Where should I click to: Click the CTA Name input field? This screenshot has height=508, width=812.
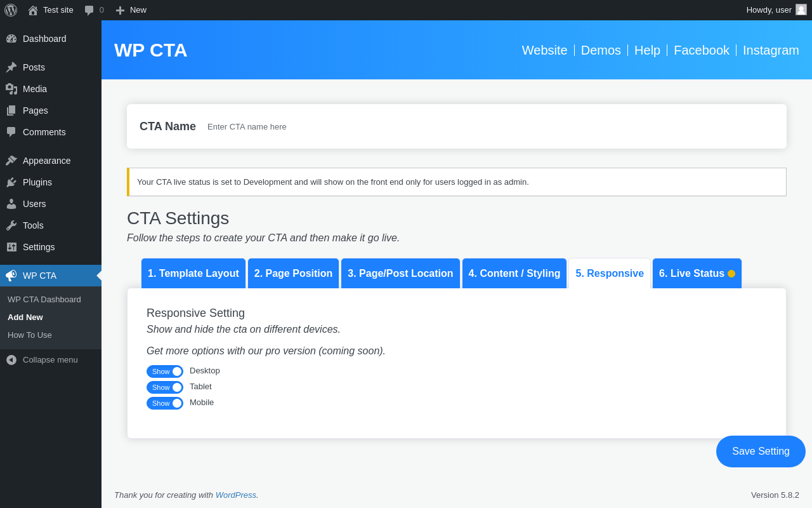tap(381, 127)
